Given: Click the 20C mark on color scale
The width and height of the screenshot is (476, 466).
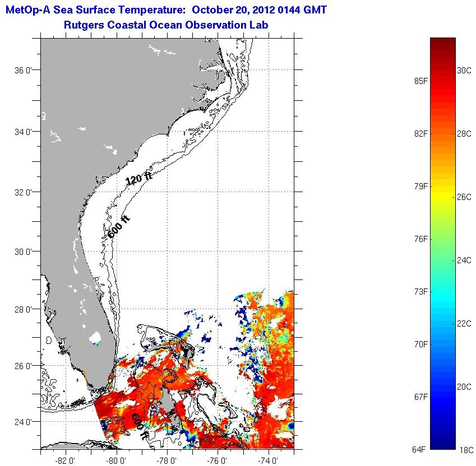Looking at the screenshot, I should click(x=464, y=387).
